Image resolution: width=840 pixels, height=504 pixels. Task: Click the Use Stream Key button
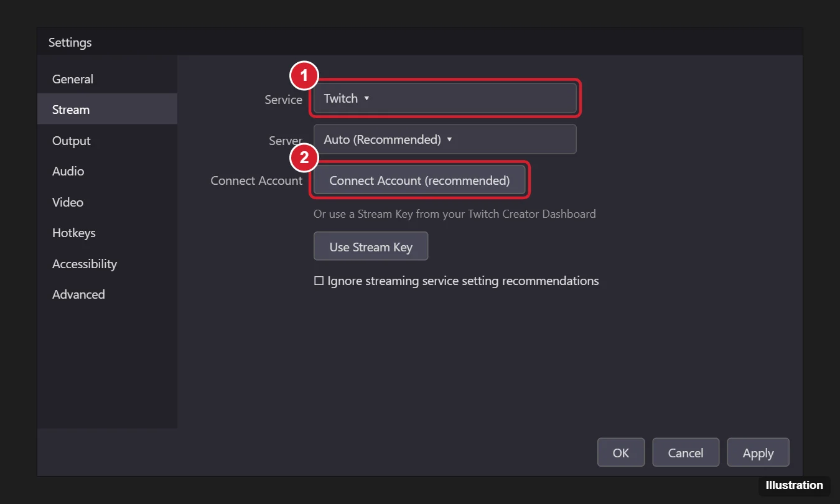tap(371, 246)
